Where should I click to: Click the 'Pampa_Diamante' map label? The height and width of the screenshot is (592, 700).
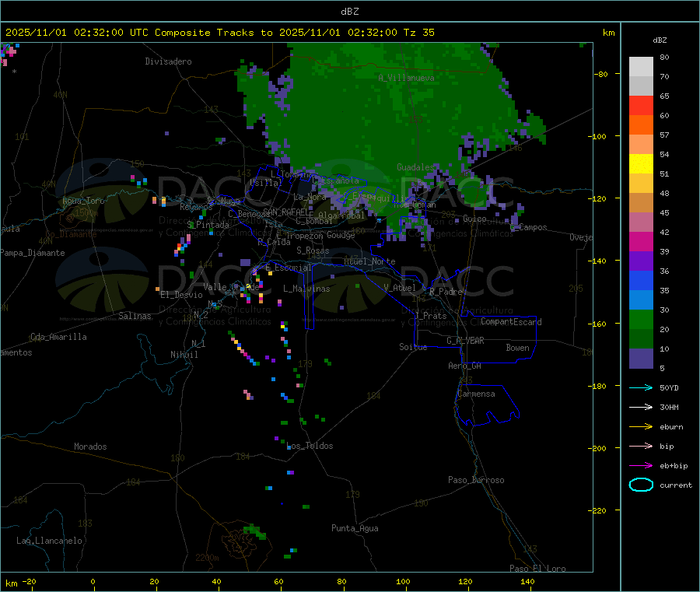click(32, 253)
